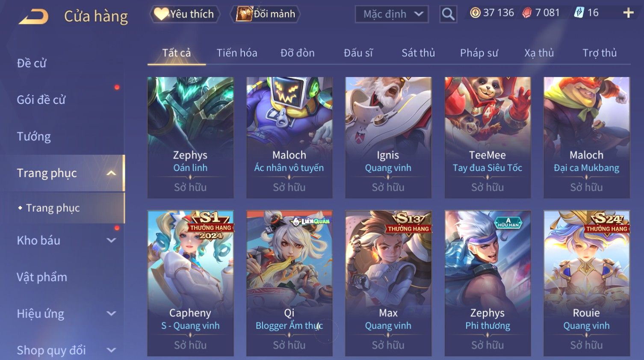
Task: Go to Tướng in sidebar
Action: click(34, 136)
